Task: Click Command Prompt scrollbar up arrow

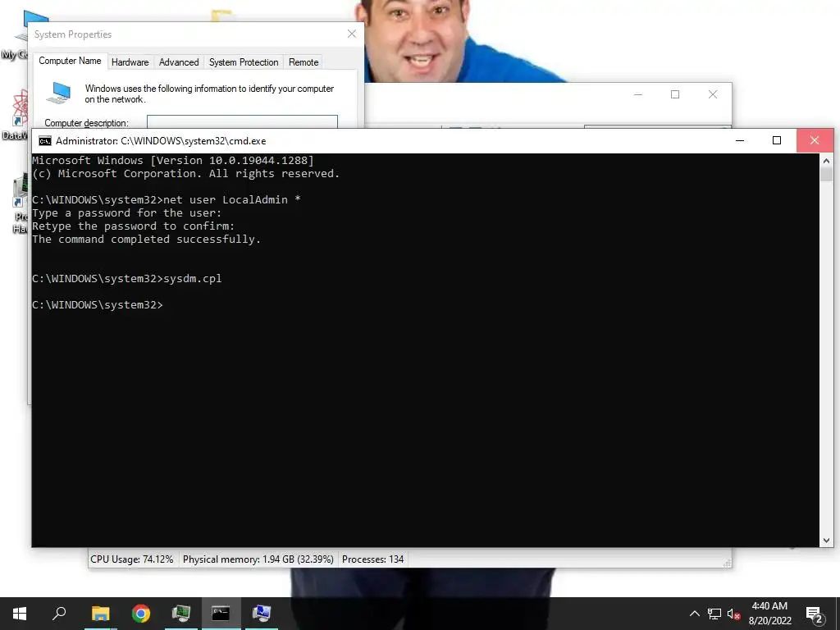Action: pyautogui.click(x=826, y=160)
